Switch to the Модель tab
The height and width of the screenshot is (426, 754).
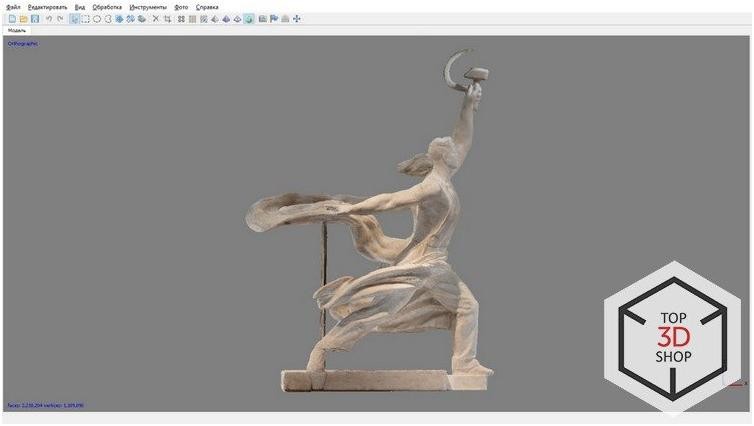point(17,30)
